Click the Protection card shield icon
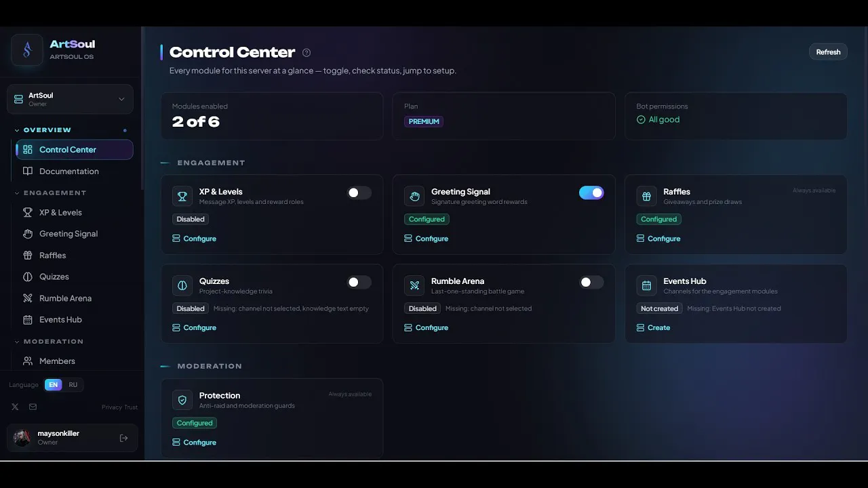Image resolution: width=868 pixels, height=488 pixels. (182, 400)
